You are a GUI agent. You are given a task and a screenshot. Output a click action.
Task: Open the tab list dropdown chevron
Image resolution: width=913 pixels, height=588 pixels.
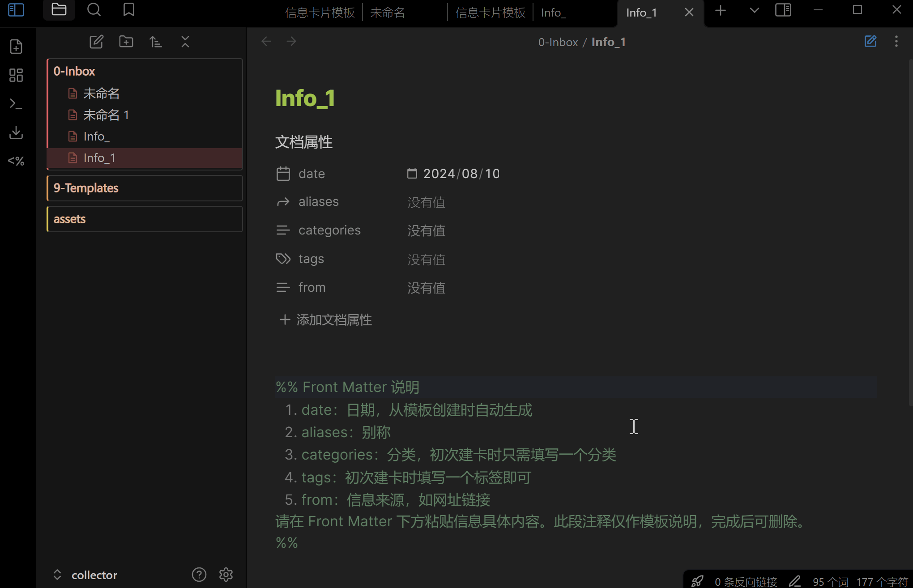754,10
